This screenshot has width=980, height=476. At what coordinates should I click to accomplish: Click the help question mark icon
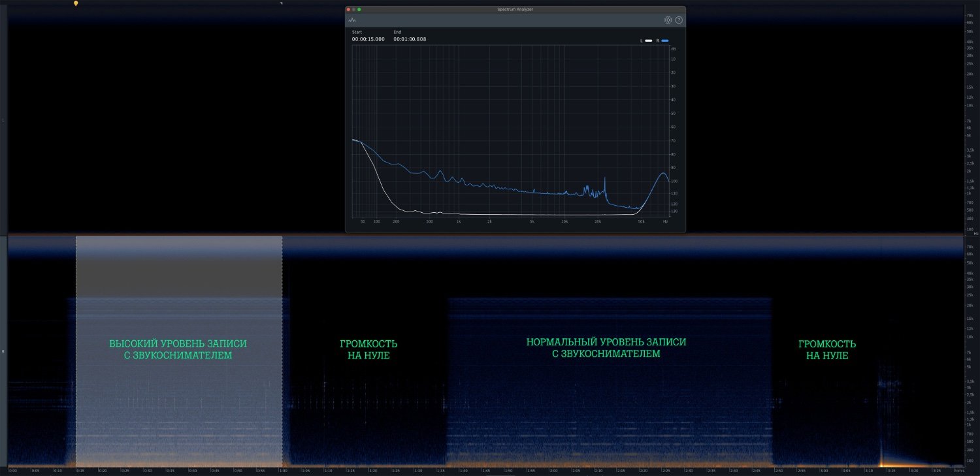point(679,20)
